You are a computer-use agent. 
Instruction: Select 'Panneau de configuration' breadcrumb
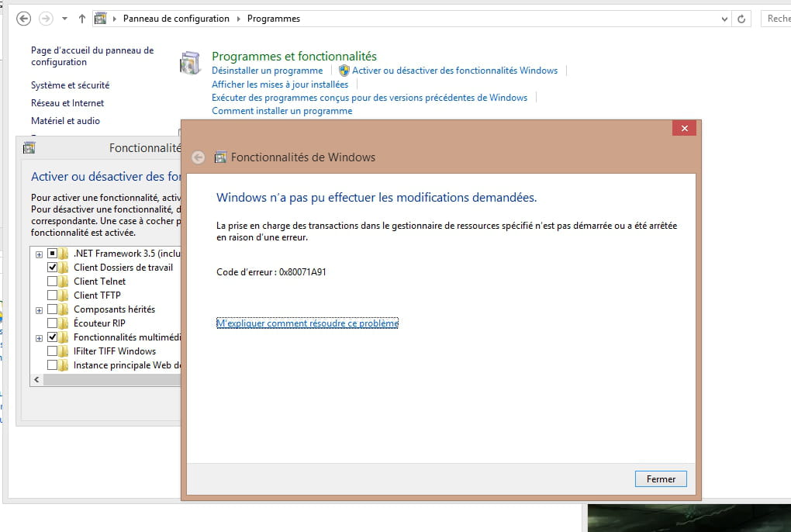[176, 19]
